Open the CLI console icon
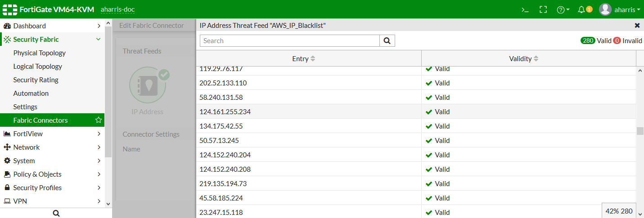Image resolution: width=644 pixels, height=218 pixels. click(x=525, y=9)
